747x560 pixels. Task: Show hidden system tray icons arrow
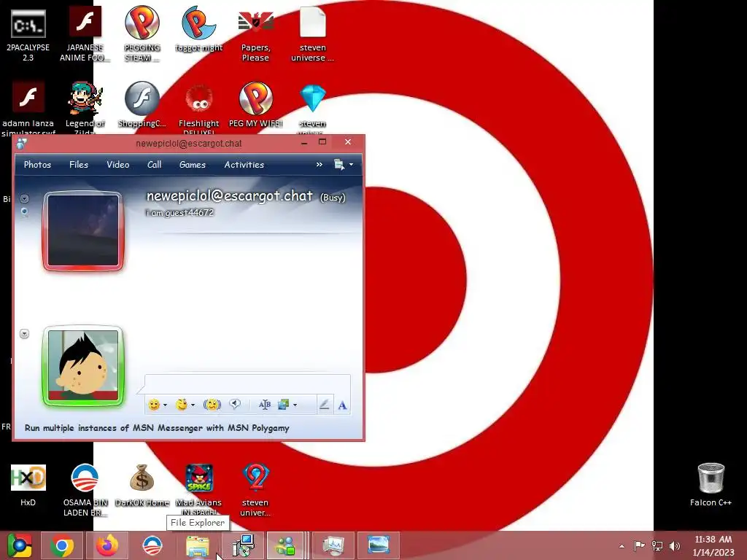click(x=622, y=546)
